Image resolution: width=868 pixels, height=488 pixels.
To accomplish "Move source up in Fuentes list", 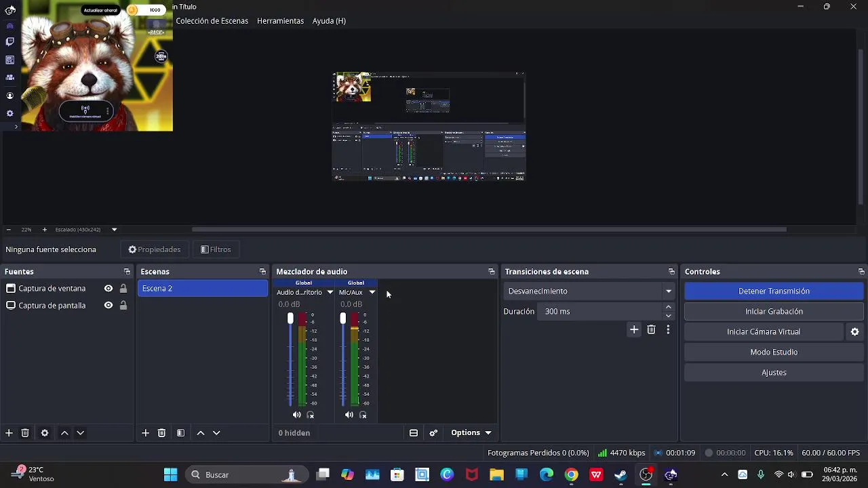I will (x=64, y=433).
